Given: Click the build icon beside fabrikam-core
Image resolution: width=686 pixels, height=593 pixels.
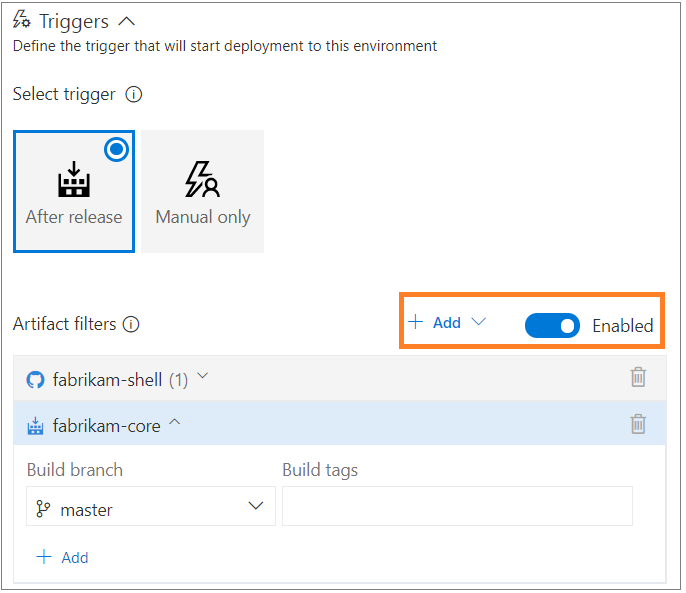Looking at the screenshot, I should pos(35,426).
